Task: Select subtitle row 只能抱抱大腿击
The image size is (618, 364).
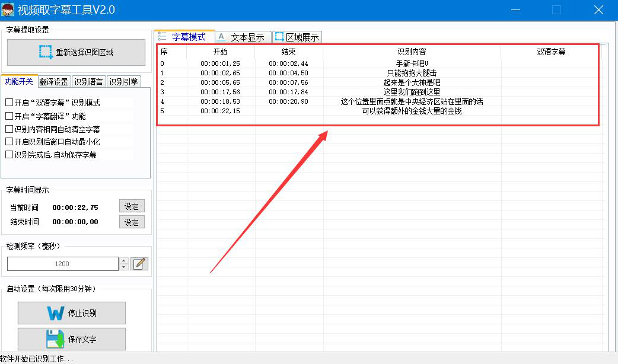Action: (x=378, y=73)
